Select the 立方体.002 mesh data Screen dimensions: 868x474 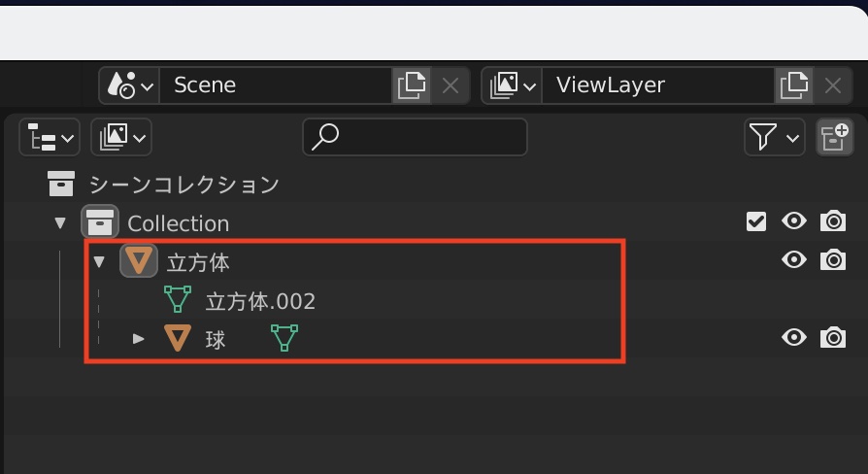260,301
